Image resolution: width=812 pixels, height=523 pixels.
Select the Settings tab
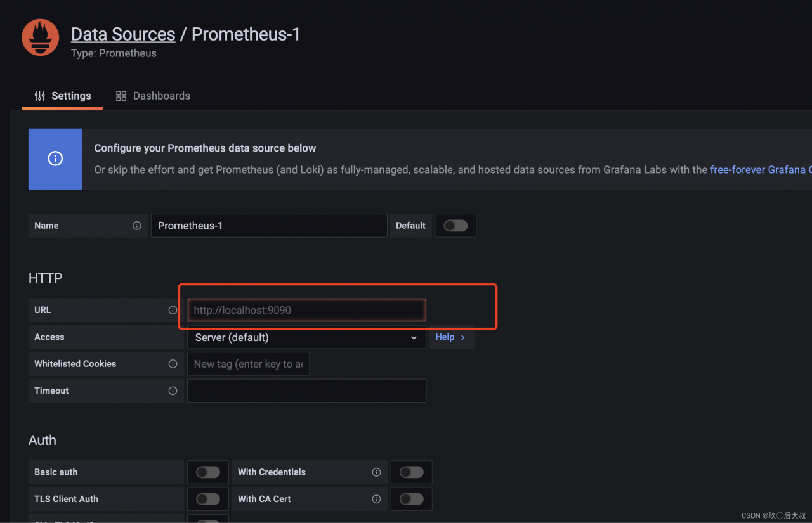(62, 96)
